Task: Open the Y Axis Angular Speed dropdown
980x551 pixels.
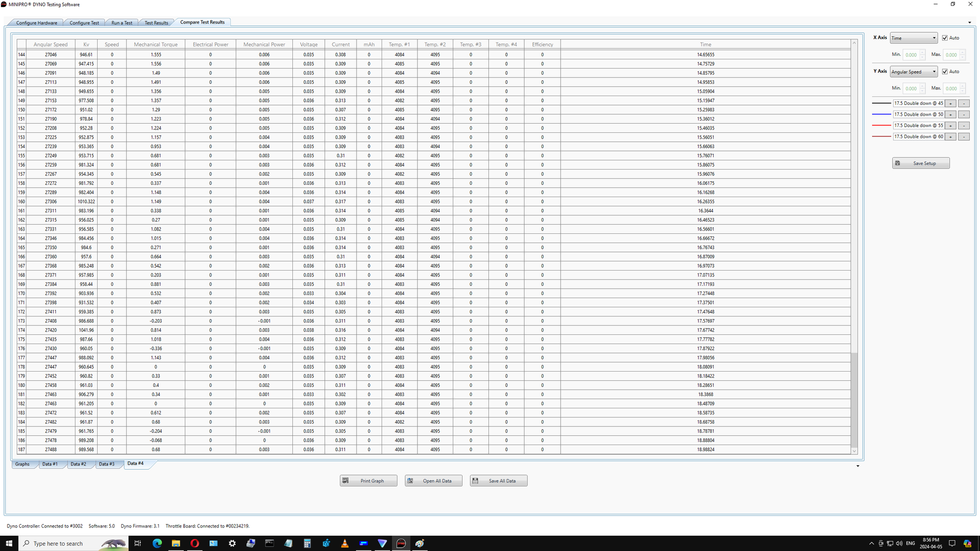Action: (x=913, y=72)
